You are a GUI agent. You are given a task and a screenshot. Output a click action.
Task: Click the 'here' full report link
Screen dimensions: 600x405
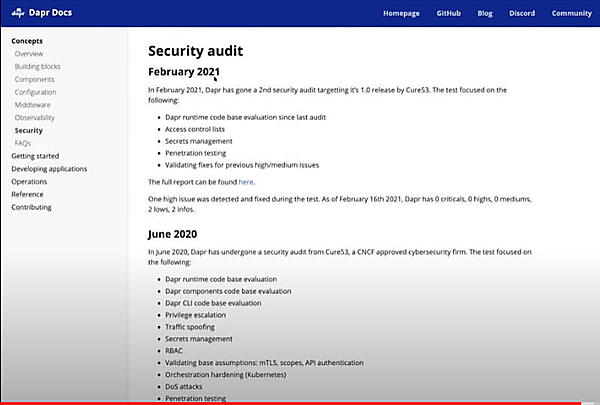tap(246, 182)
